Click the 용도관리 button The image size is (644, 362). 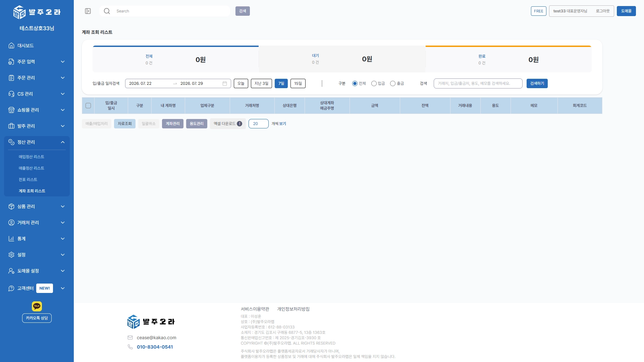197,124
